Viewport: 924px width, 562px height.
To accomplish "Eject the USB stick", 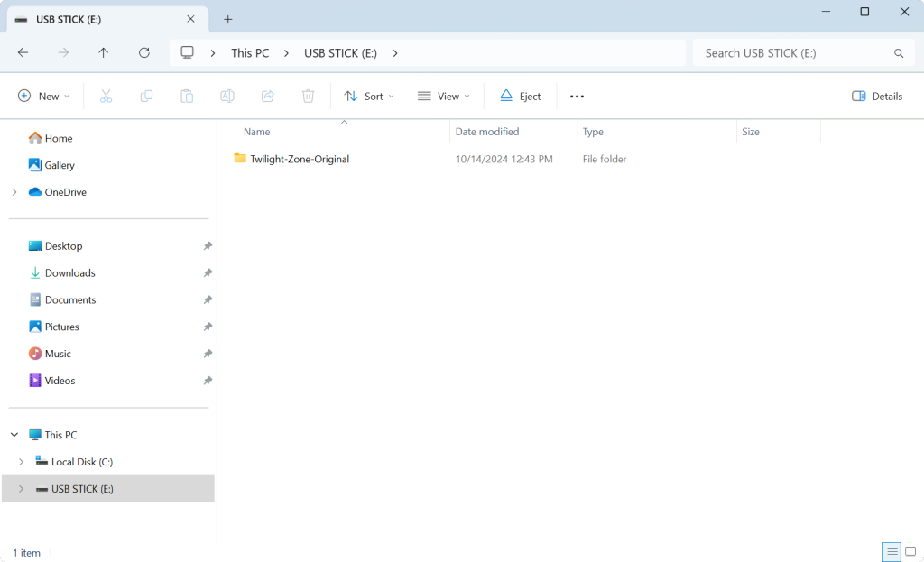I will pos(521,96).
